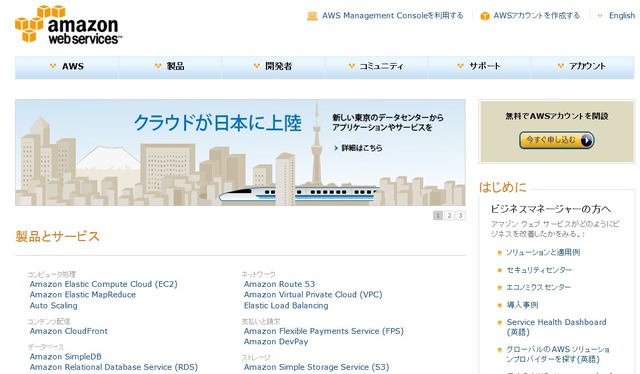Click the ネットワーク category label

tap(258, 274)
